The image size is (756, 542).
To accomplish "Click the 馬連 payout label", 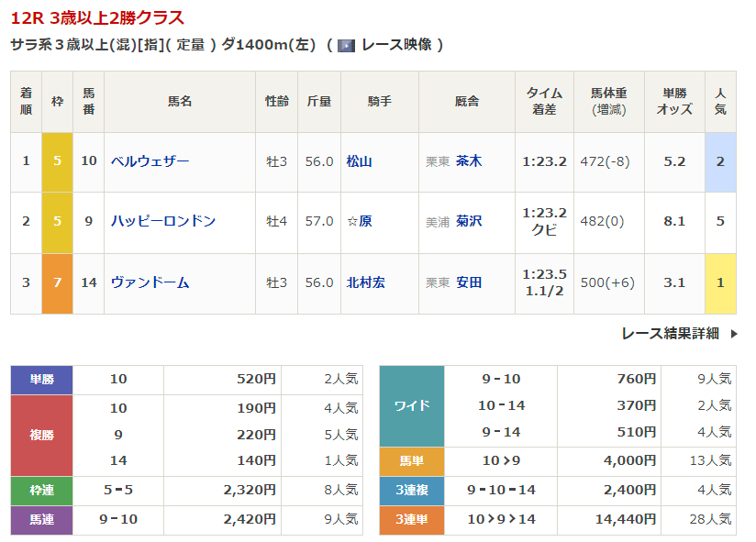I will click(41, 520).
